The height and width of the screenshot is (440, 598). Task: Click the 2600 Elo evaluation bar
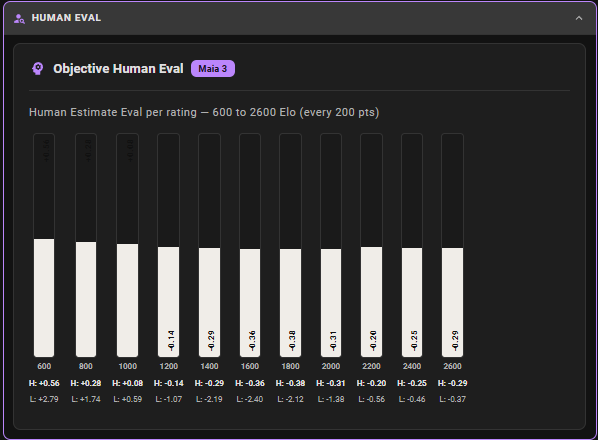pos(452,245)
